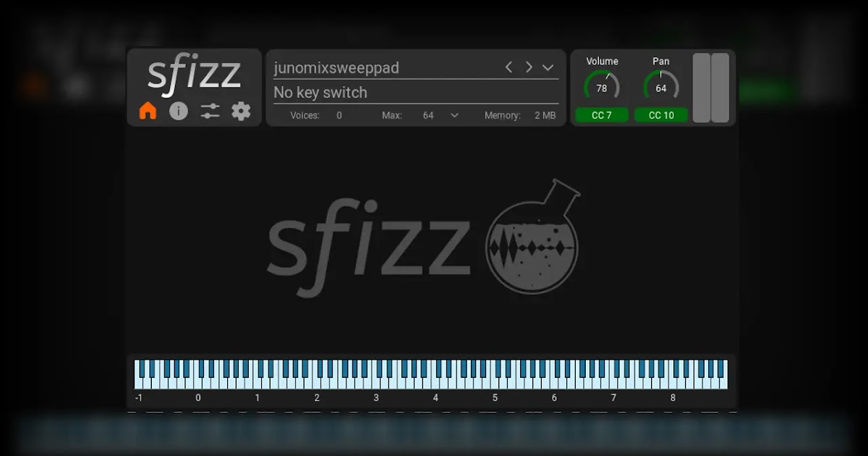Expand the instrument file menu chevron

548,67
